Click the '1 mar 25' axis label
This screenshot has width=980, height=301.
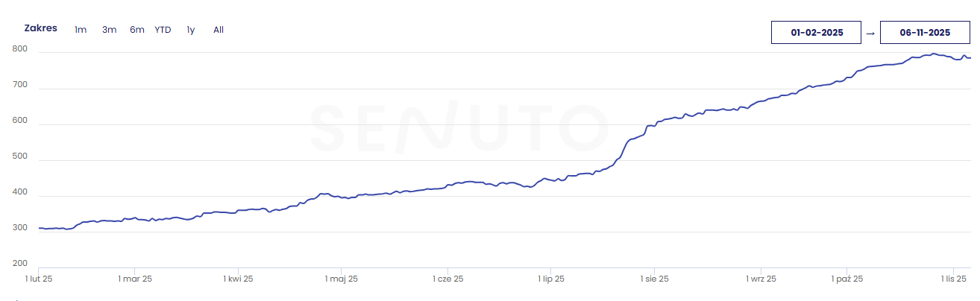(x=135, y=279)
